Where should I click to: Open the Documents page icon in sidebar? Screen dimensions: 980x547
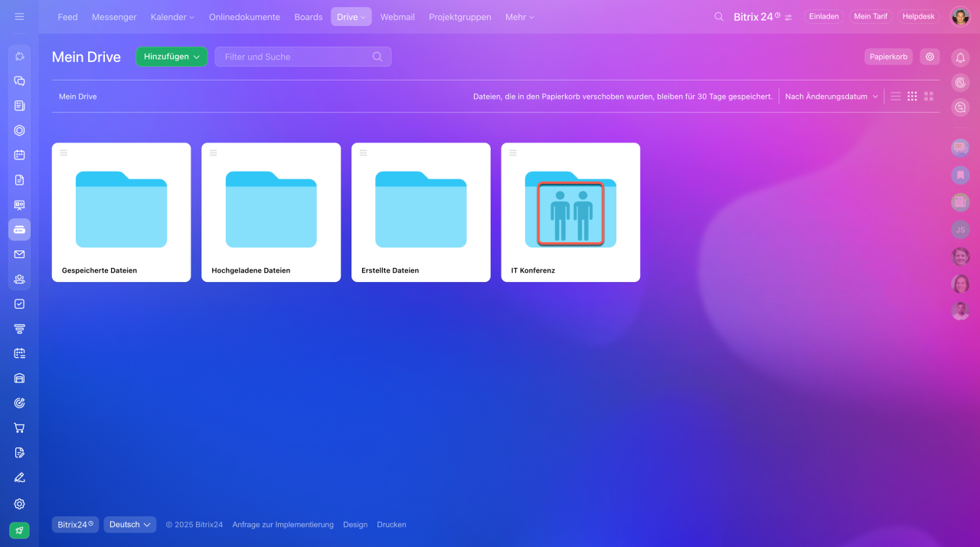pos(19,180)
